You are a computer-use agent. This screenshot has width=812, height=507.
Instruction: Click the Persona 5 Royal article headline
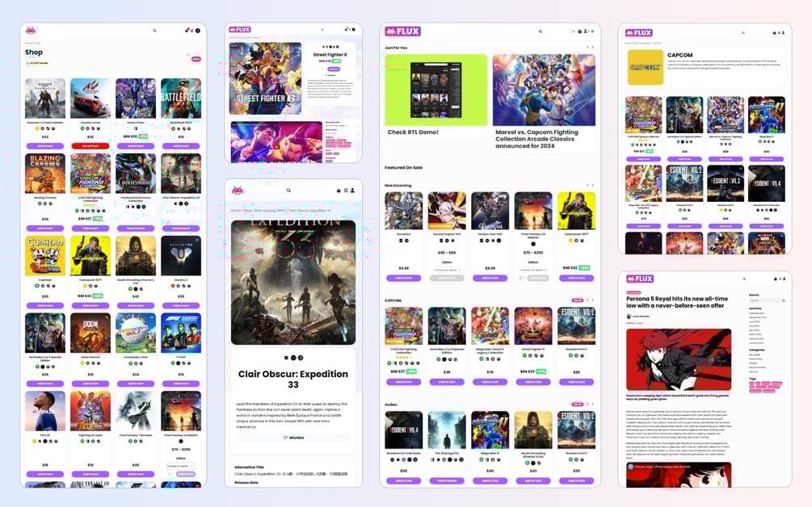pos(677,302)
